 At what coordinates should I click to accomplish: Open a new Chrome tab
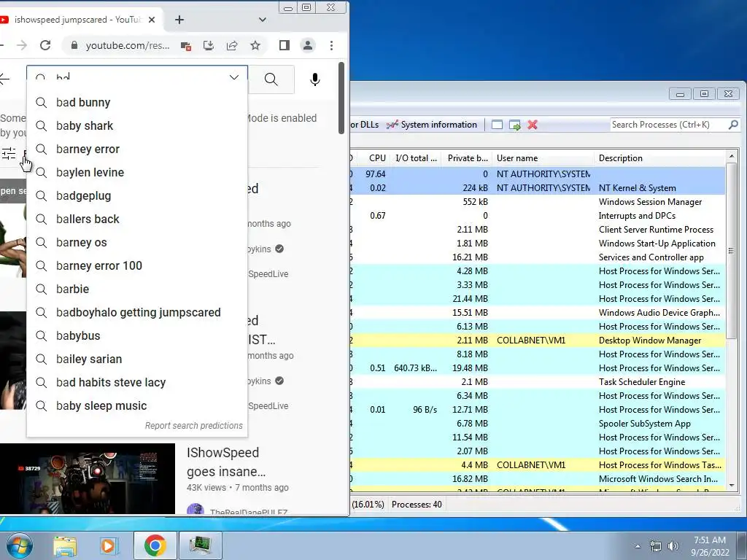(x=179, y=20)
